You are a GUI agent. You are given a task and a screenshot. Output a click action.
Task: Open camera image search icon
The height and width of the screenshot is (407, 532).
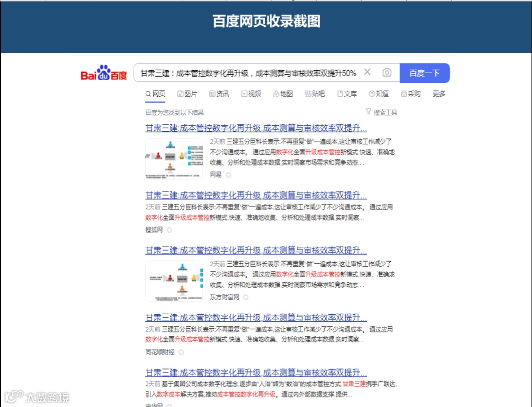tap(387, 72)
